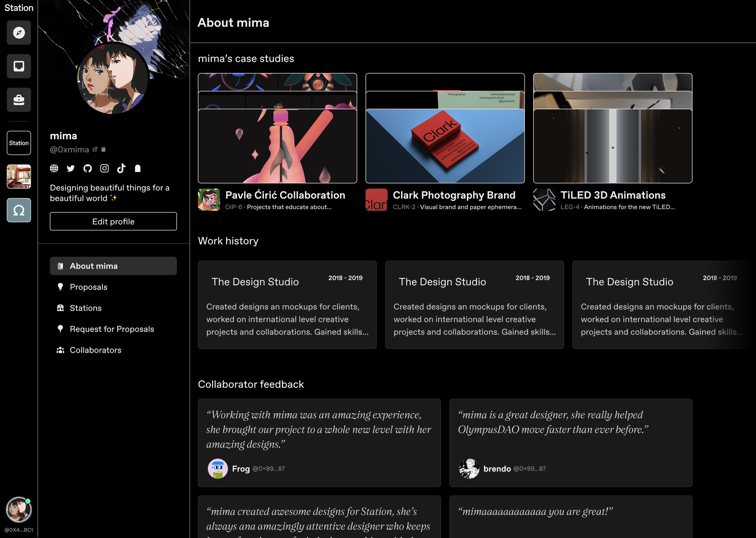Image resolution: width=756 pixels, height=538 pixels.
Task: Click the people icon beside Collaborators
Action: point(60,350)
